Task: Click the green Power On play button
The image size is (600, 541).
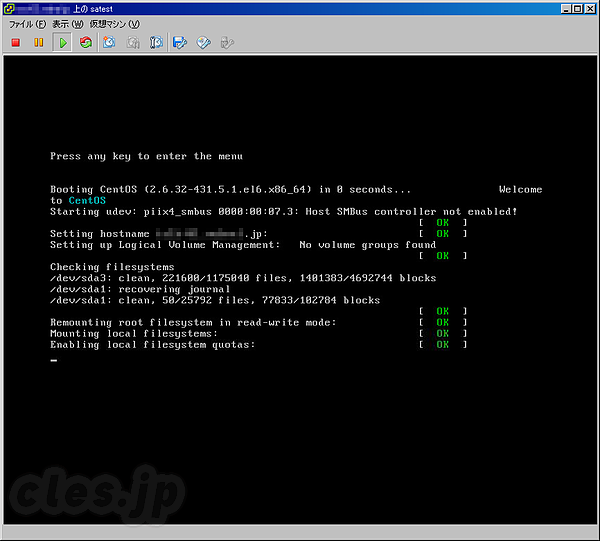Action: coord(63,42)
